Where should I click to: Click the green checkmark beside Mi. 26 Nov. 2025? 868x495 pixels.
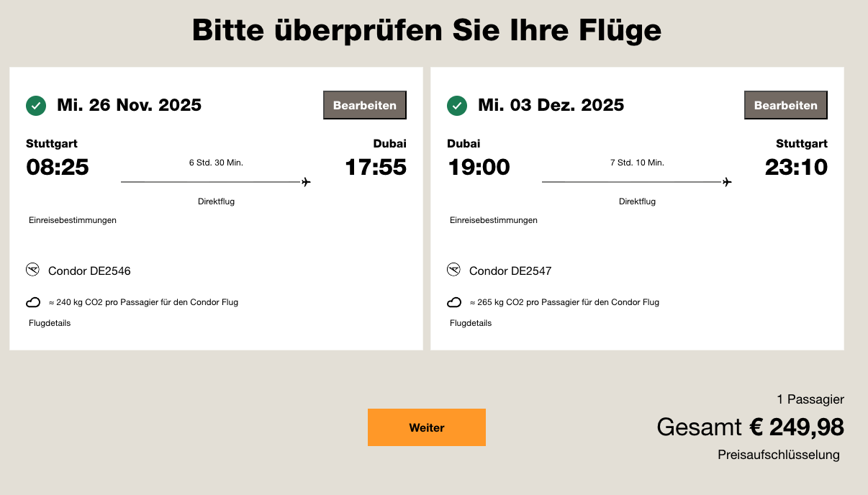click(36, 106)
